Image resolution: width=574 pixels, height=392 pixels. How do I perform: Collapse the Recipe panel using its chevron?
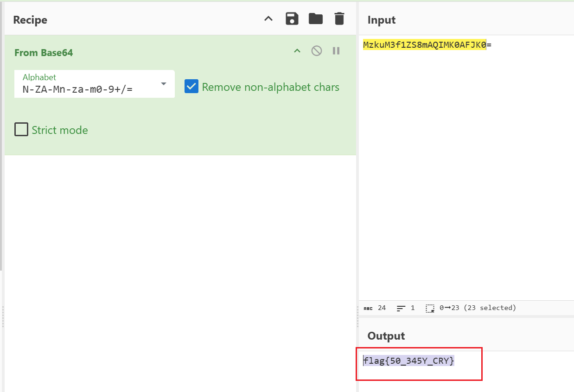pyautogui.click(x=268, y=19)
